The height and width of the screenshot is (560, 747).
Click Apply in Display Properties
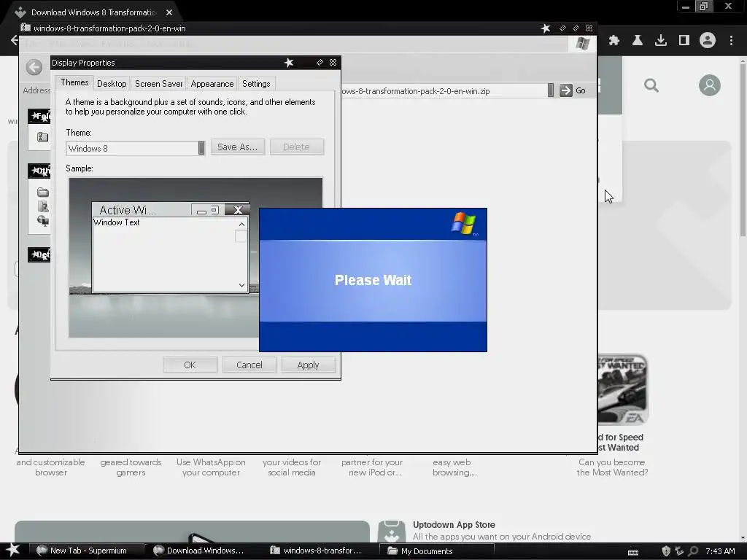pyautogui.click(x=309, y=365)
